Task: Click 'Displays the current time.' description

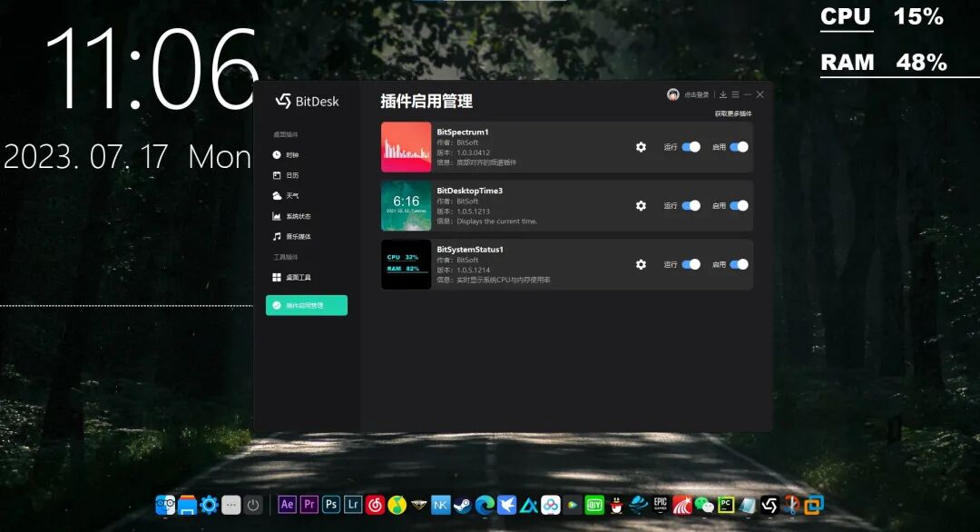Action: click(497, 222)
